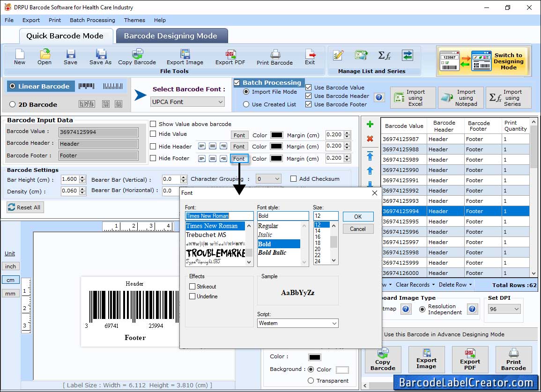Click the help icon beside Use Barcode Header
The height and width of the screenshot is (392, 541).
(379, 97)
